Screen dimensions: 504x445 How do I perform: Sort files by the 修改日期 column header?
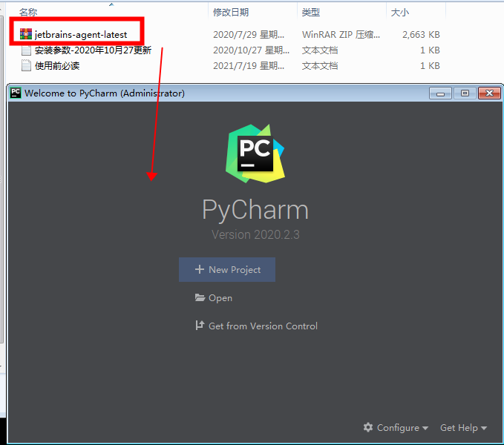231,12
